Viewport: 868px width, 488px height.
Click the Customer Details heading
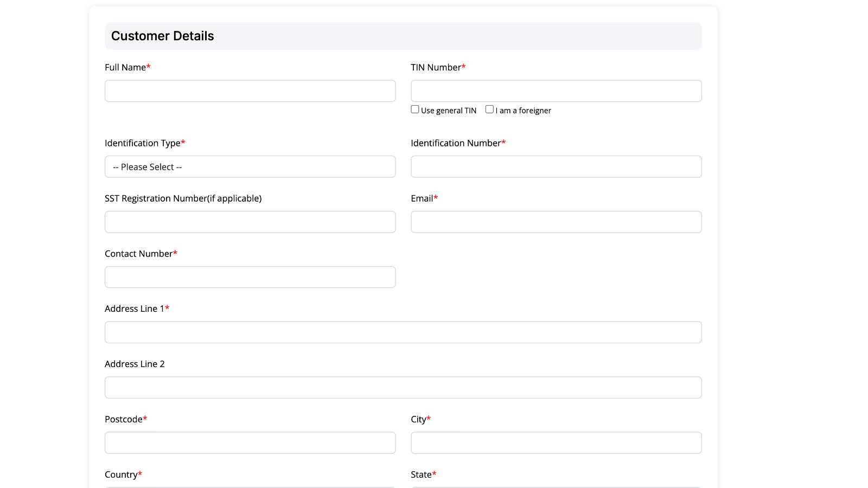pos(163,36)
